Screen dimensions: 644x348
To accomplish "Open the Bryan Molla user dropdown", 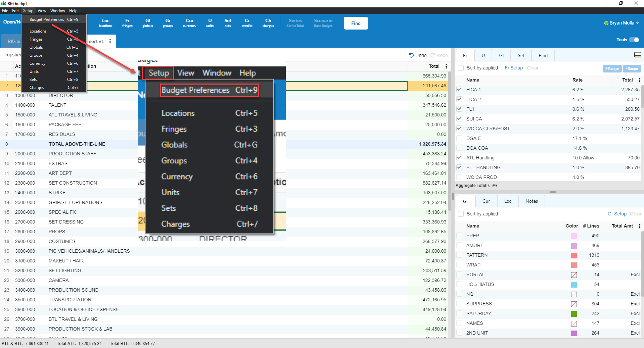I will [x=622, y=23].
